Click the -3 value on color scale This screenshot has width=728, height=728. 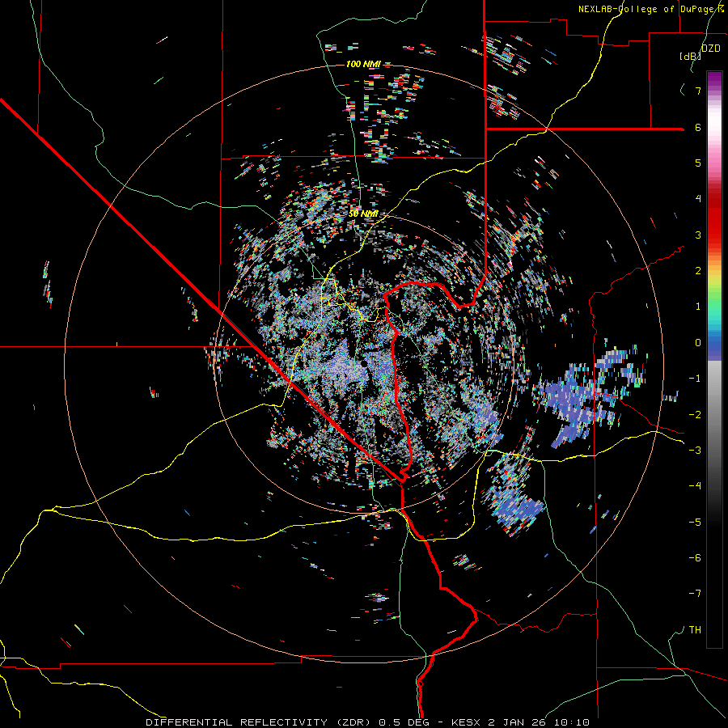[x=695, y=451]
